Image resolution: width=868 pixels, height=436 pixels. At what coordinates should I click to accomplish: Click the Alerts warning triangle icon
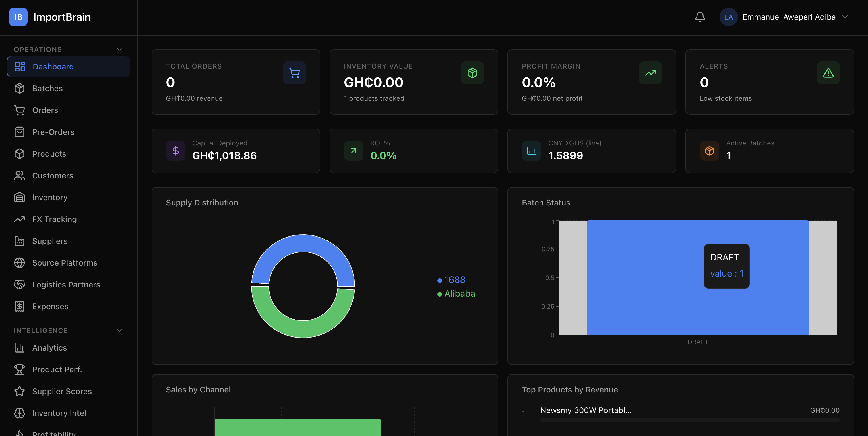[x=828, y=73]
